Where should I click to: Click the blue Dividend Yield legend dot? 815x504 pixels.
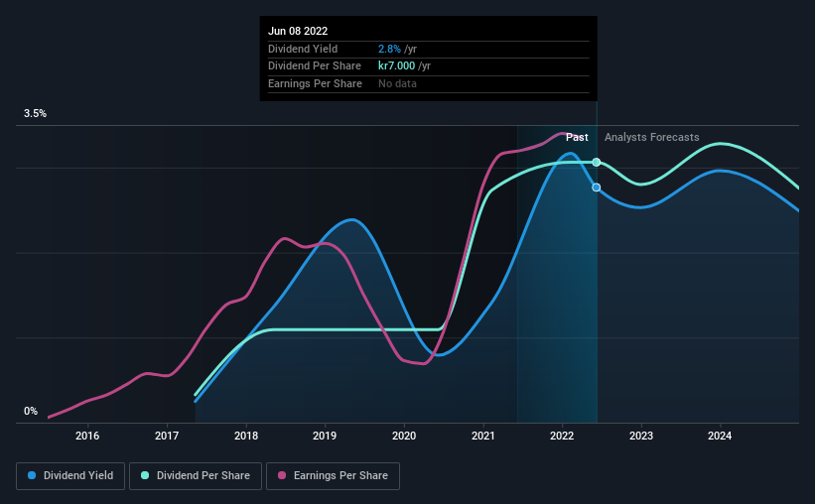[32, 475]
